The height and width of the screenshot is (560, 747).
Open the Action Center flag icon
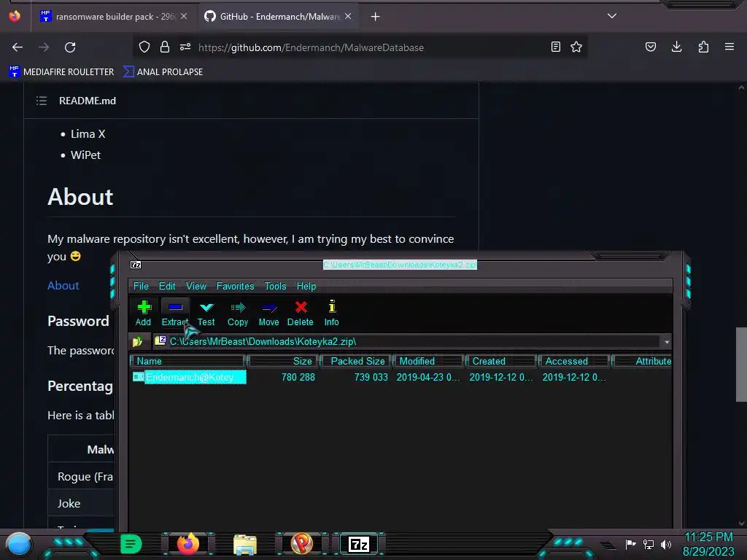pos(630,544)
